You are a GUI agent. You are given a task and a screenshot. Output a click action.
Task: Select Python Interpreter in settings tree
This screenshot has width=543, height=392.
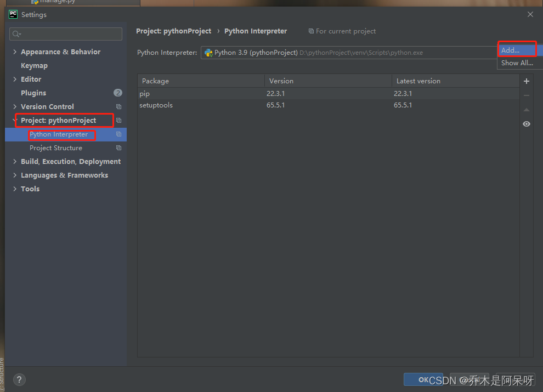coord(59,134)
